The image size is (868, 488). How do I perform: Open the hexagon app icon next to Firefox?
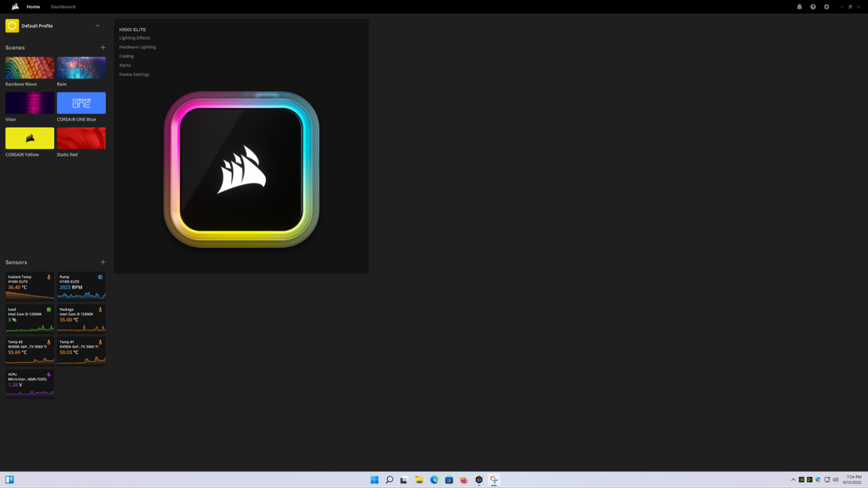479,480
